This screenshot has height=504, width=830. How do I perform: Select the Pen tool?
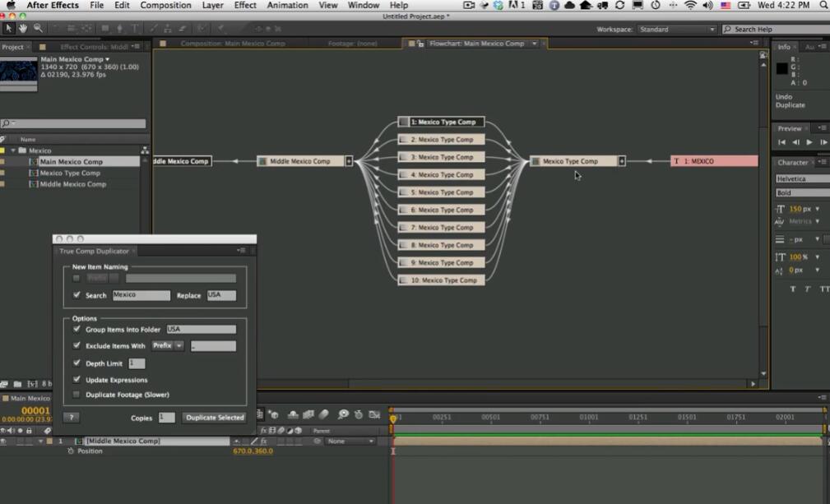point(120,29)
